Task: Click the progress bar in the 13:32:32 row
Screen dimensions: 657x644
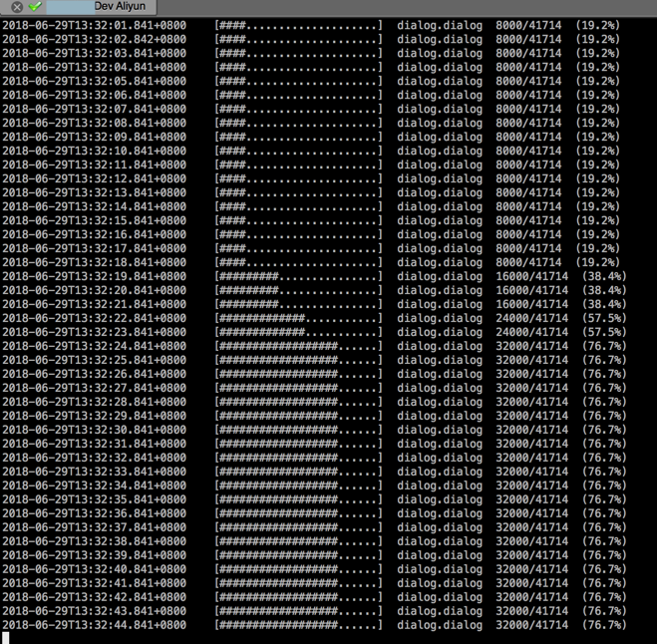Action: click(x=299, y=458)
